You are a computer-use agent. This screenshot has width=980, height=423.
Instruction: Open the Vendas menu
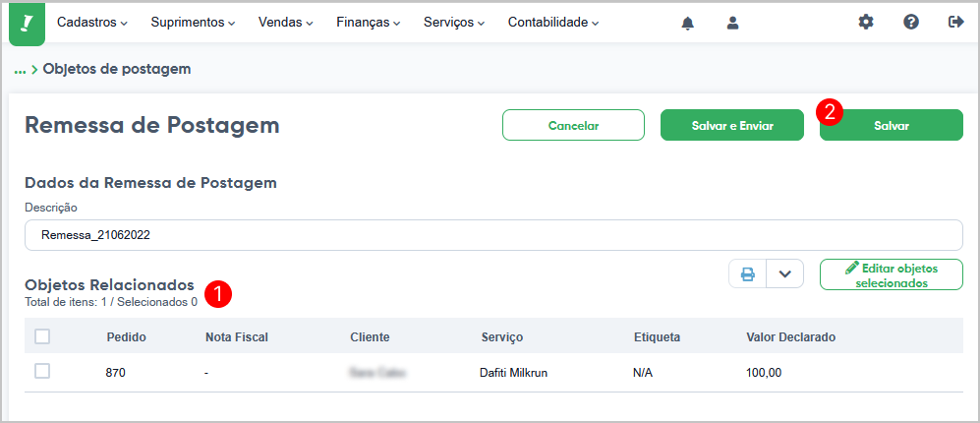coord(286,23)
